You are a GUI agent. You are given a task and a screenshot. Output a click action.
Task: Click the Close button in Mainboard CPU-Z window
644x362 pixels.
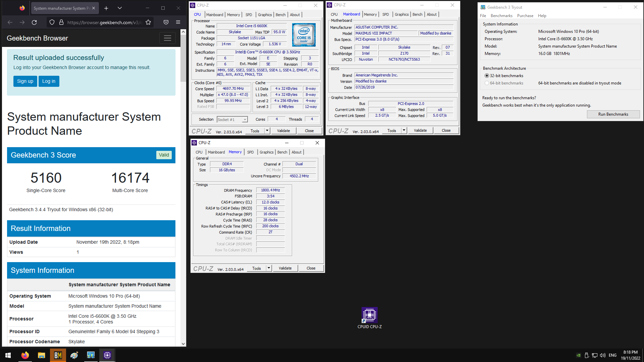click(x=446, y=130)
